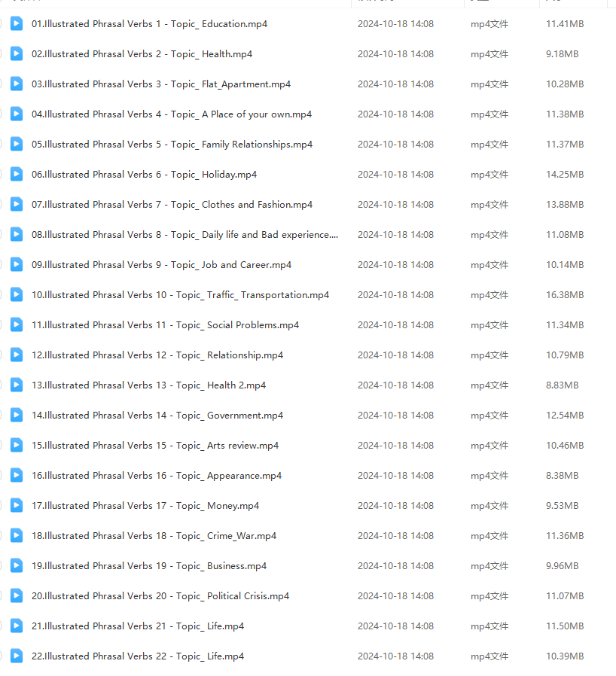The width and height of the screenshot is (616, 676).
Task: Click the 15 Arts review.mp4 file name
Action: [155, 446]
